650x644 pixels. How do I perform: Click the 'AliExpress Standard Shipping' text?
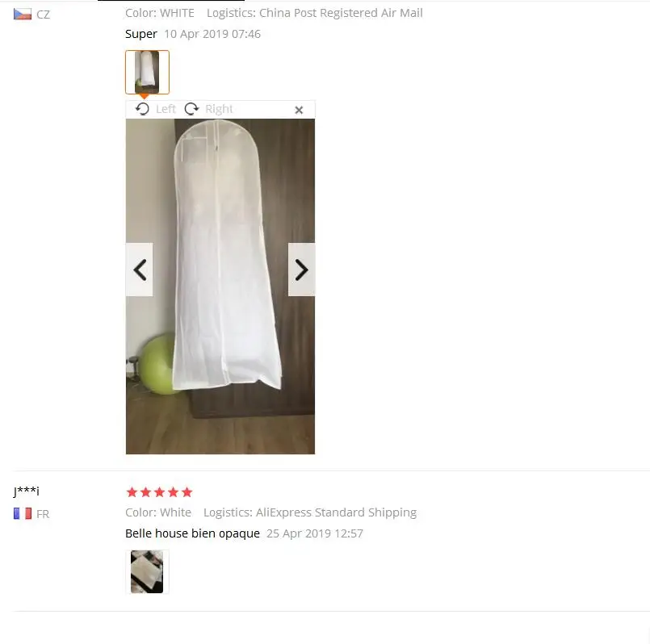(336, 512)
